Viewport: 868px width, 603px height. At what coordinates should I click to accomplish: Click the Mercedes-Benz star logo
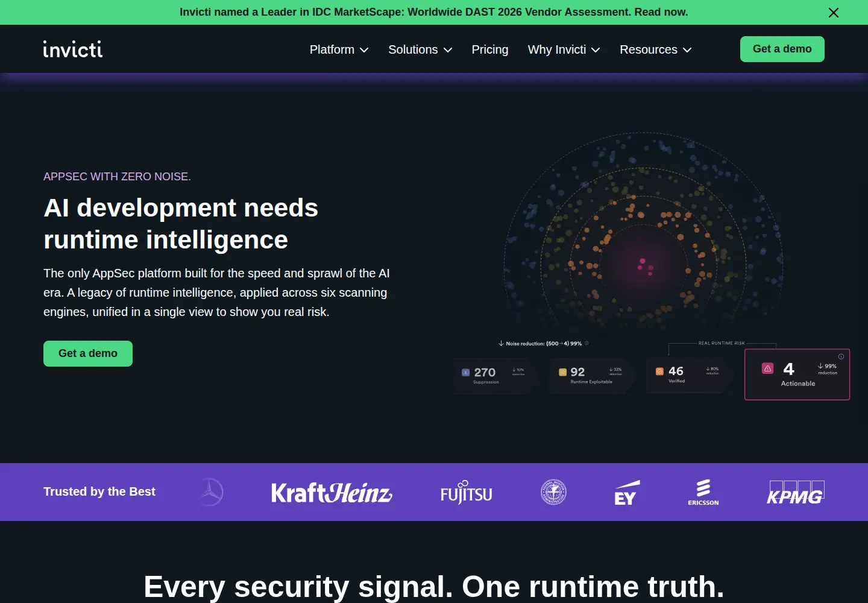[x=211, y=492]
